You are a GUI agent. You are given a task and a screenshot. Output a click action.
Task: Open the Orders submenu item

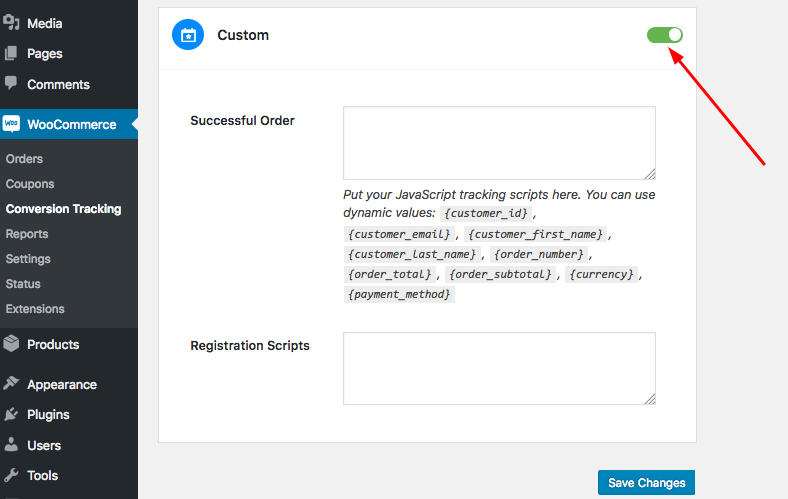tap(24, 159)
